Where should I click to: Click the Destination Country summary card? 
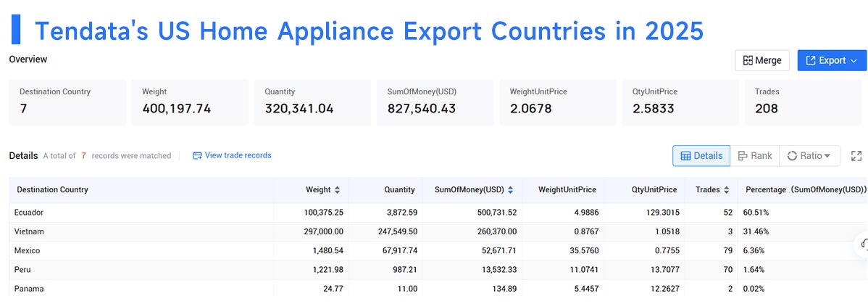(x=67, y=102)
